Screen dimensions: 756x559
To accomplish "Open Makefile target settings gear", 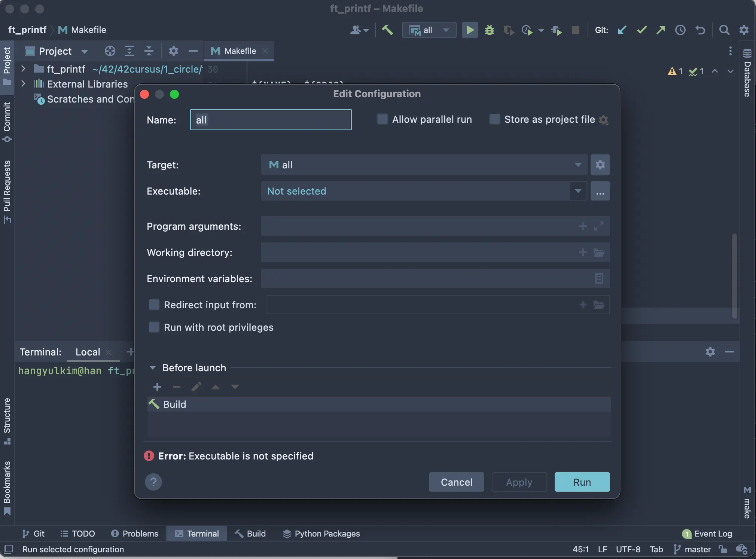I will pos(600,165).
